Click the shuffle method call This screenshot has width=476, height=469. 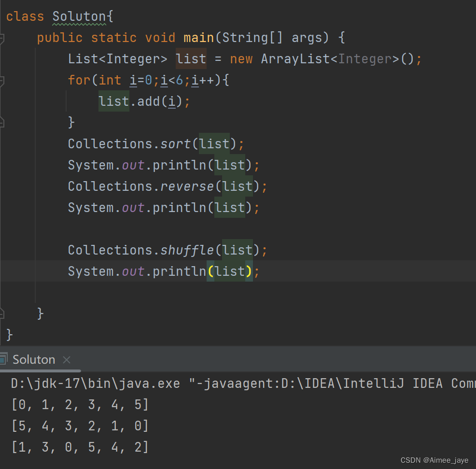[x=187, y=250]
